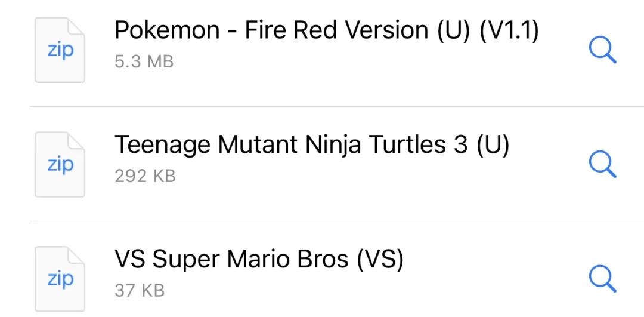The width and height of the screenshot is (644, 317).
Task: Choose the VS Super Mario Bros (VS) file name
Action: (259, 260)
